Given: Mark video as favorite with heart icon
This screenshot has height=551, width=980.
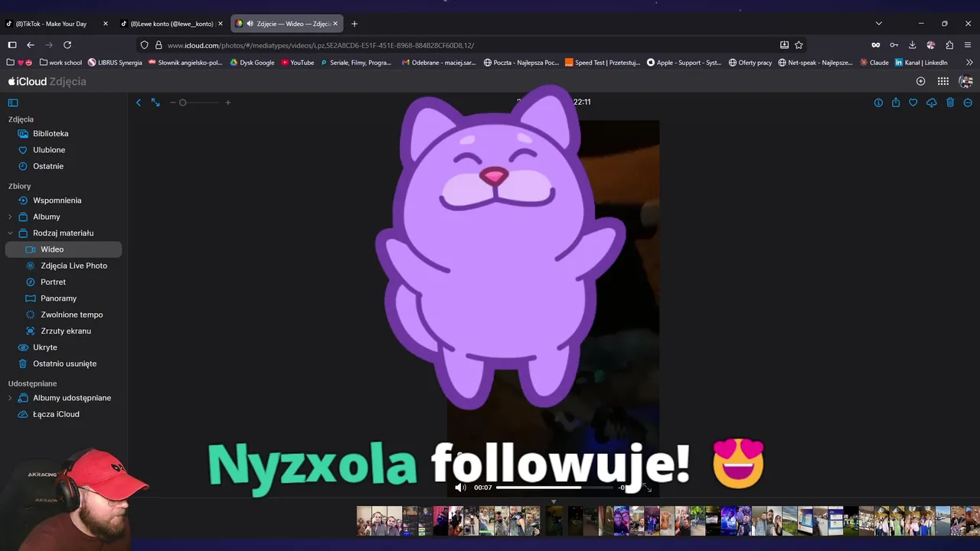Looking at the screenshot, I should point(913,103).
